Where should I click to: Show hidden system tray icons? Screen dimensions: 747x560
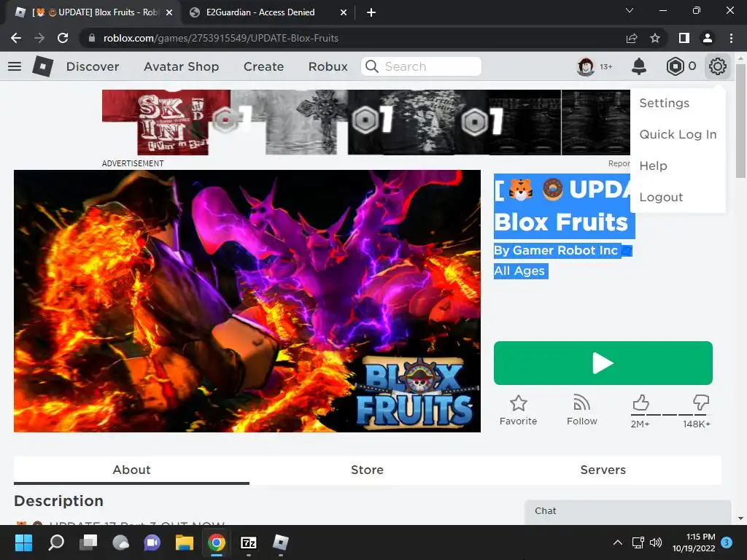pos(617,542)
